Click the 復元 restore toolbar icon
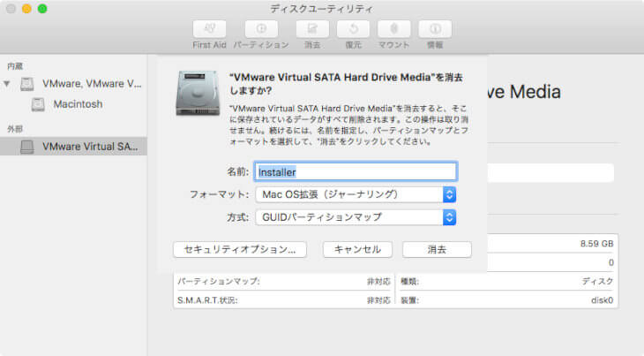The width and height of the screenshot is (644, 356). (x=353, y=29)
